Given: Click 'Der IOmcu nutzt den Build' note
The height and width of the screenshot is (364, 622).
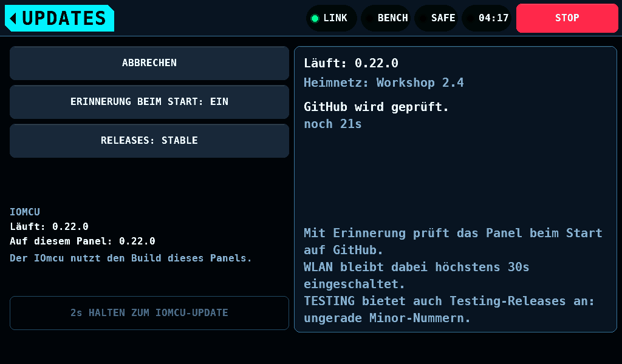Looking at the screenshot, I should [131, 258].
